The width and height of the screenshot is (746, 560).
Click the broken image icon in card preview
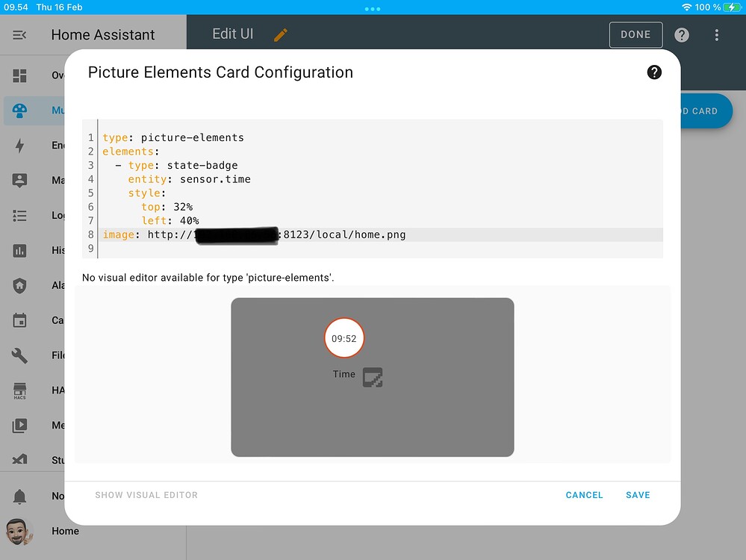(373, 377)
